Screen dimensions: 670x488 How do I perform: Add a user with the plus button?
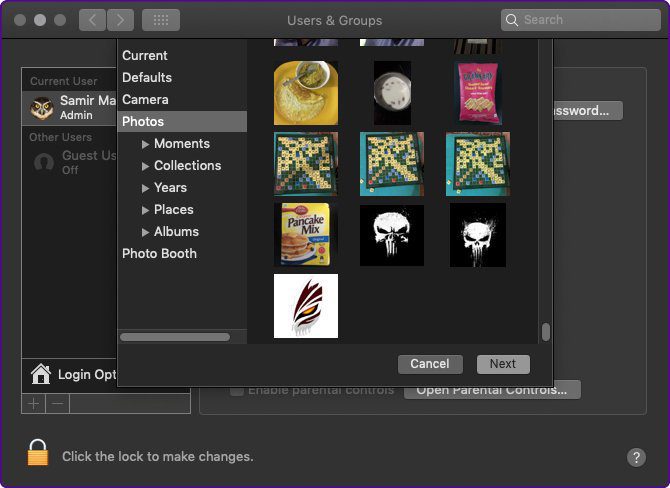[x=33, y=403]
